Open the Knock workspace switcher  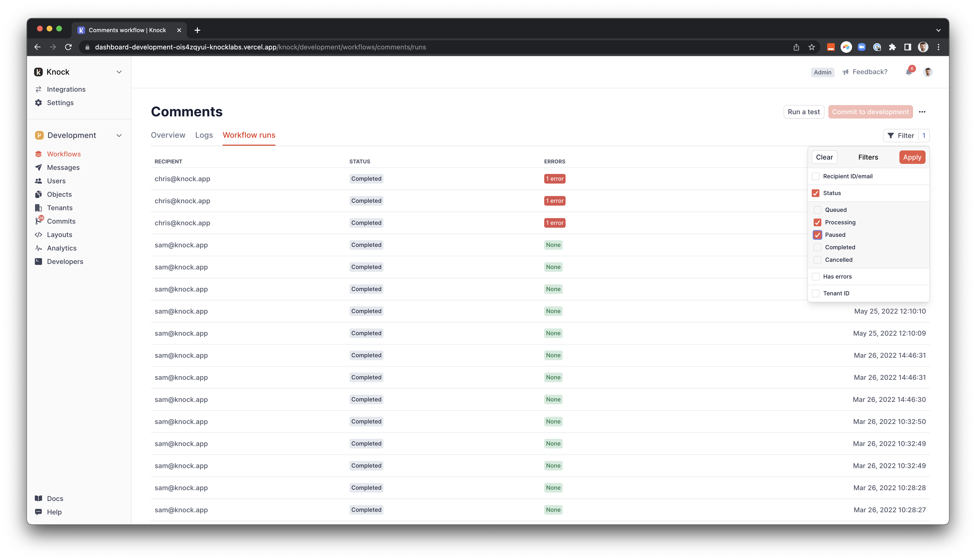pos(119,72)
